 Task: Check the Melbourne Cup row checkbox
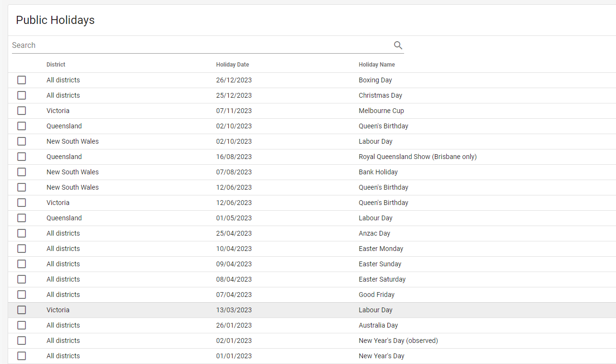click(22, 111)
